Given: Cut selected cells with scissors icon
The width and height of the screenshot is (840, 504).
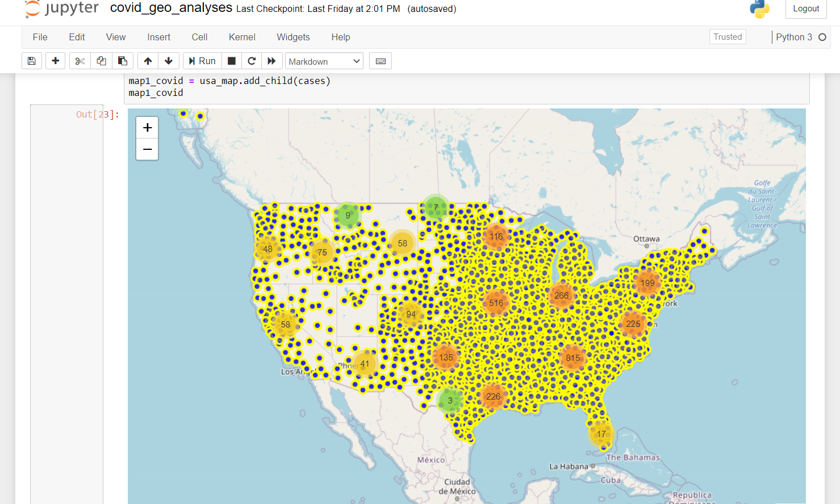Looking at the screenshot, I should [x=80, y=61].
